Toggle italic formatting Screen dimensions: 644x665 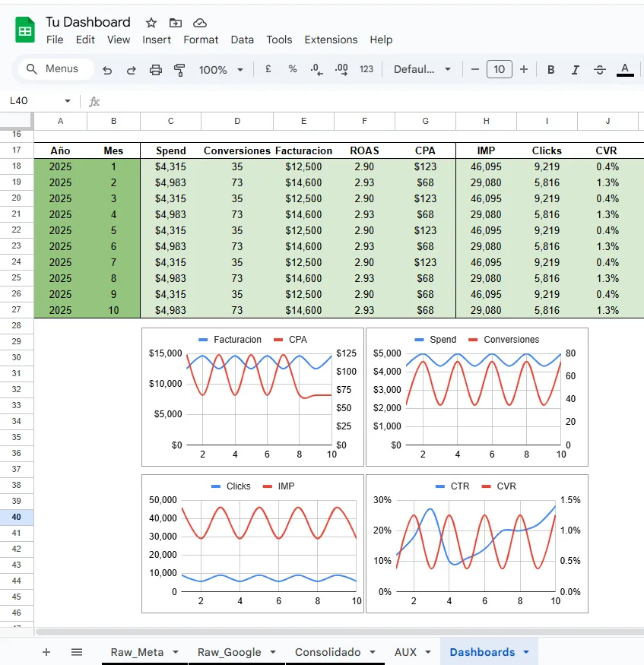576,70
